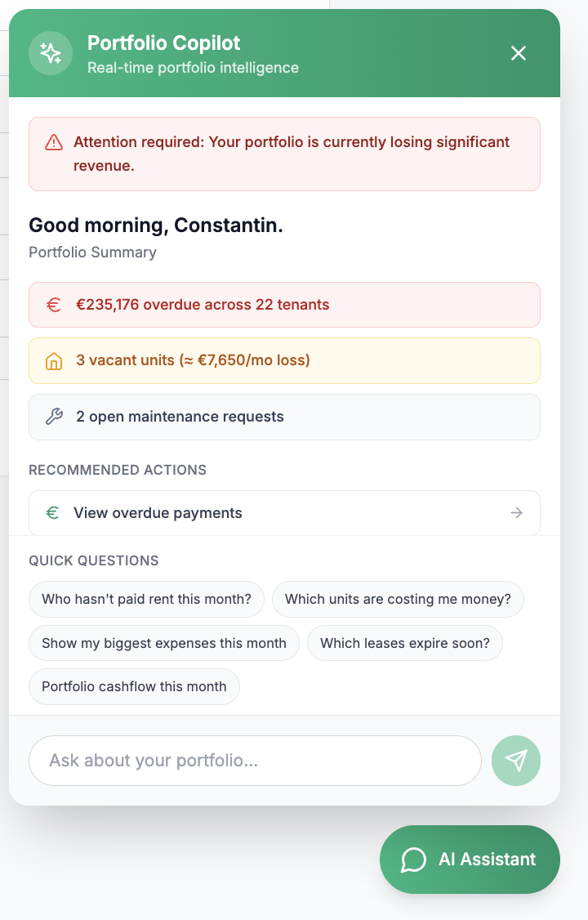Select portfolio cashflow this month question

(133, 686)
